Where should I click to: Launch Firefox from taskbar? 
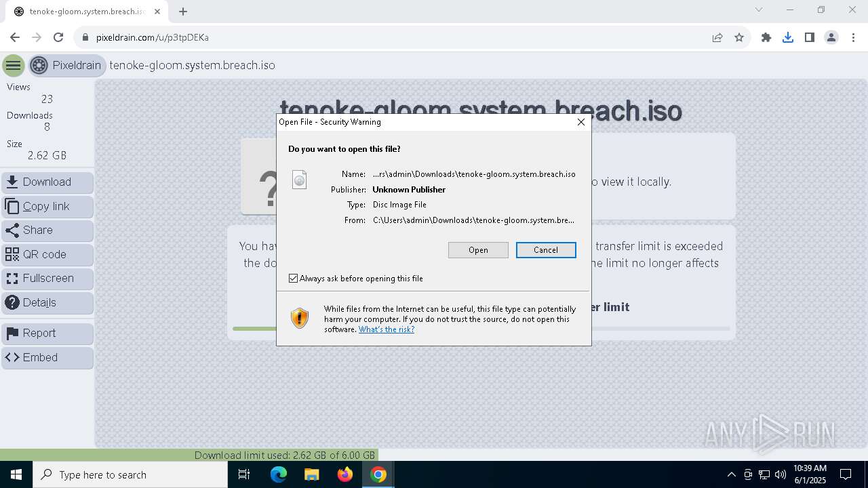[x=345, y=474]
